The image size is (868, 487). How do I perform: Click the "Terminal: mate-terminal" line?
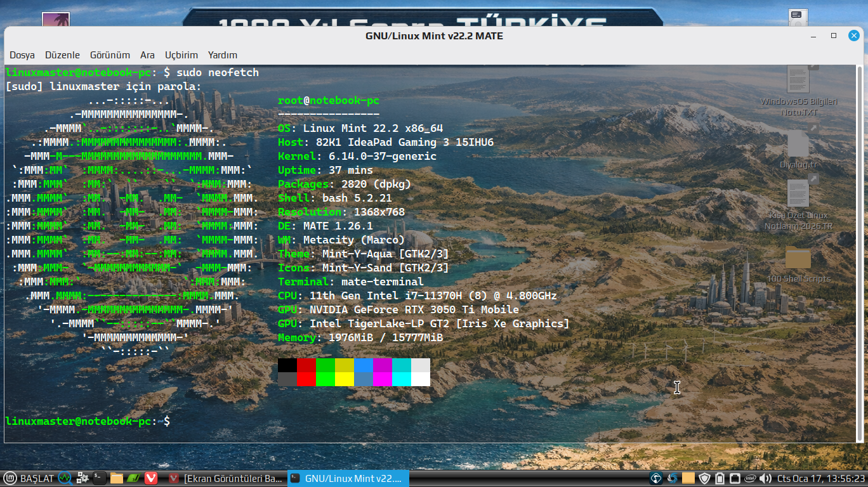pos(351,282)
